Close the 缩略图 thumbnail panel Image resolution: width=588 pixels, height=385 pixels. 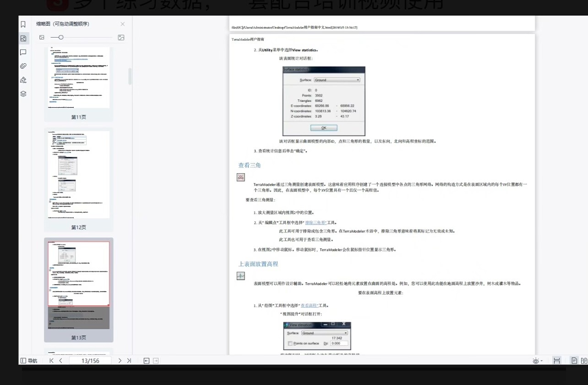click(x=122, y=24)
